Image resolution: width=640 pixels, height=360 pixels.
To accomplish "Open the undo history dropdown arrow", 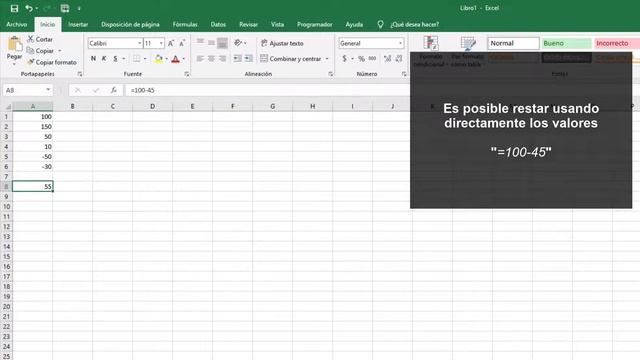I will click(x=37, y=9).
